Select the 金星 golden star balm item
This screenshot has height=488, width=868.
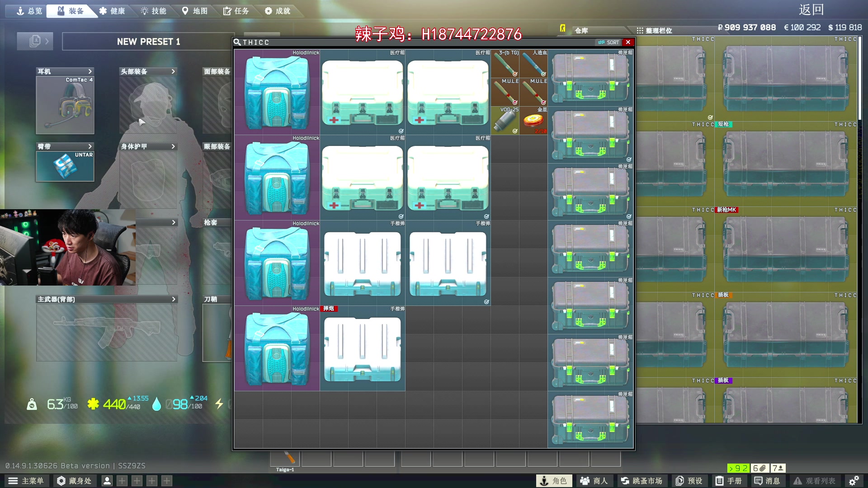coord(533,121)
